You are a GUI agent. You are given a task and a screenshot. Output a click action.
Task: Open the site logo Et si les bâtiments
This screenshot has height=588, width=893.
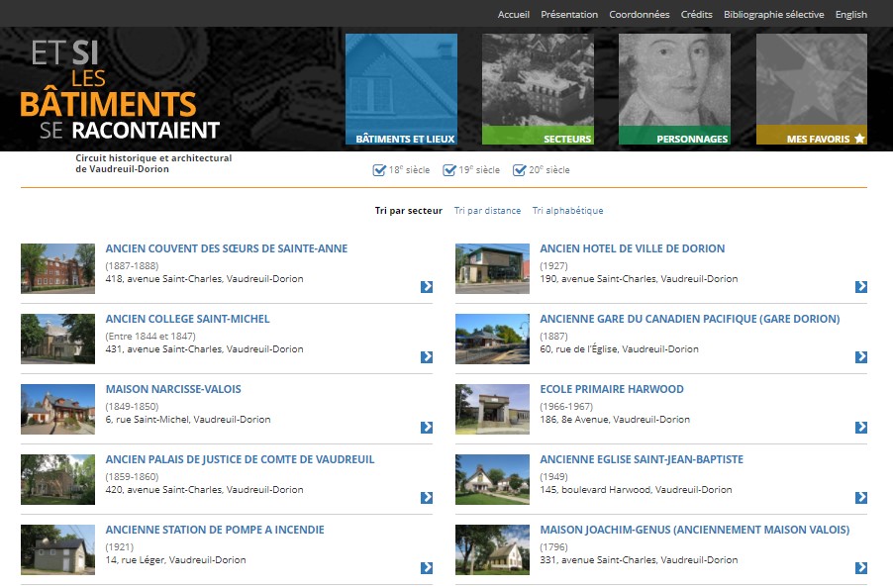click(119, 90)
